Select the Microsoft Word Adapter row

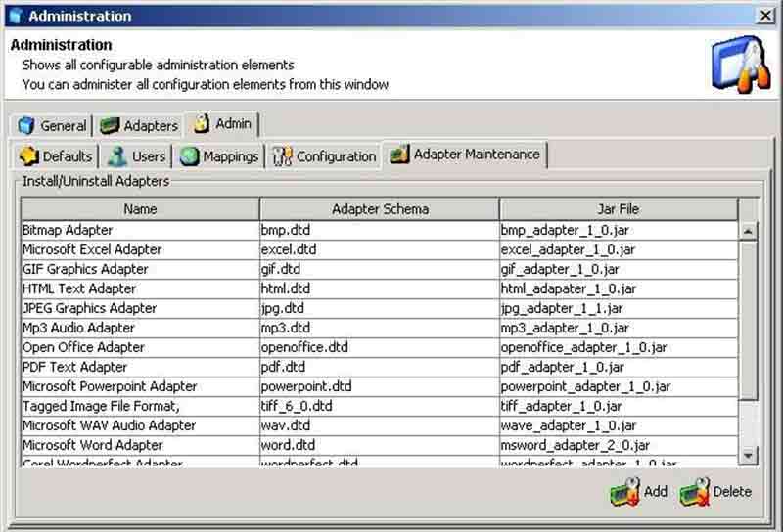[x=379, y=445]
